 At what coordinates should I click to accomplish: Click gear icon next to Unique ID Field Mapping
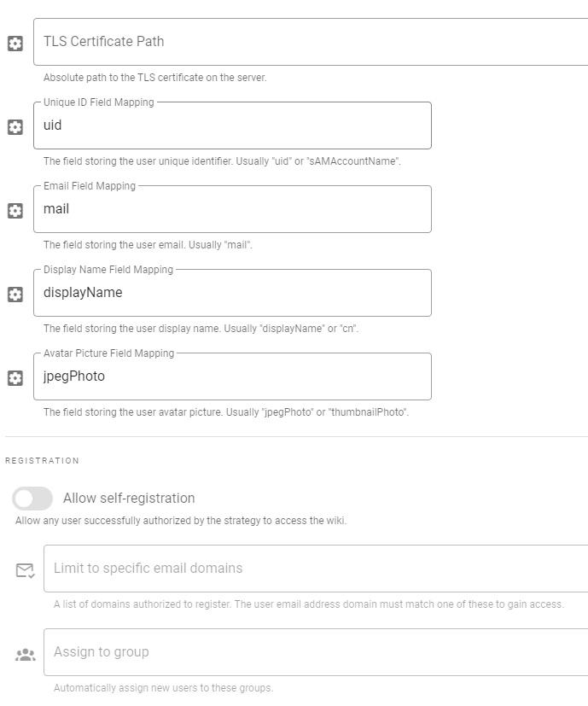pyautogui.click(x=15, y=127)
